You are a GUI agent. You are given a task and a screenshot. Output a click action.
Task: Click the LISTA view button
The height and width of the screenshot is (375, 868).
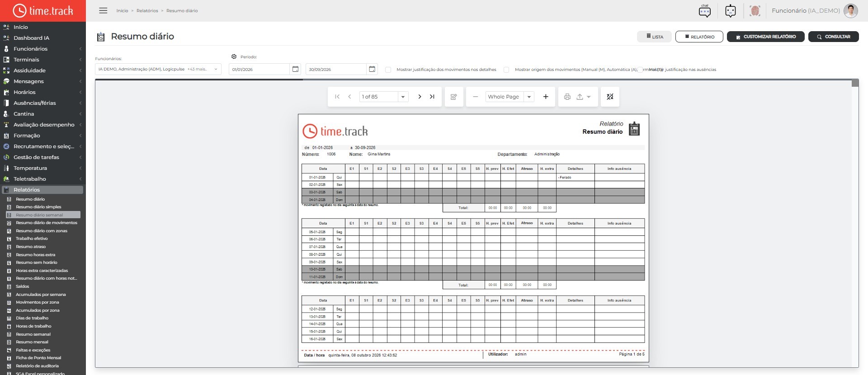tap(655, 37)
